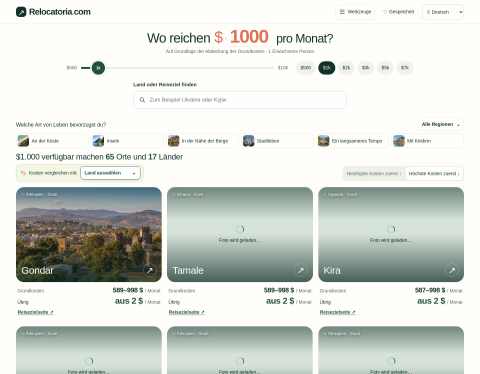Click the budget slider handle at 1k
This screenshot has height=374, width=480.
coord(98,68)
